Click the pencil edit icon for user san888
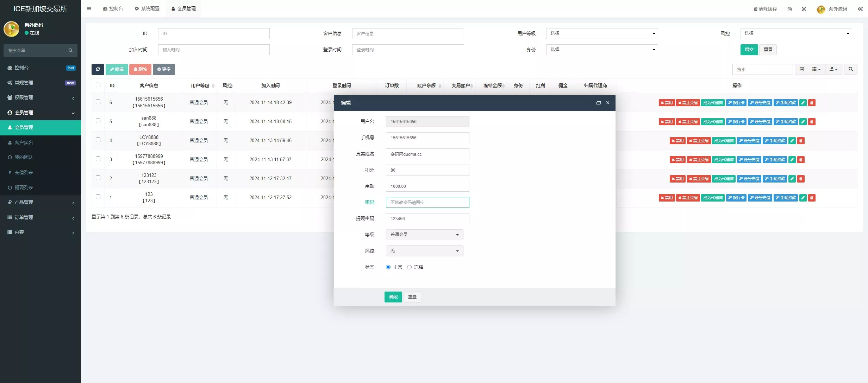The height and width of the screenshot is (383, 868). [803, 122]
